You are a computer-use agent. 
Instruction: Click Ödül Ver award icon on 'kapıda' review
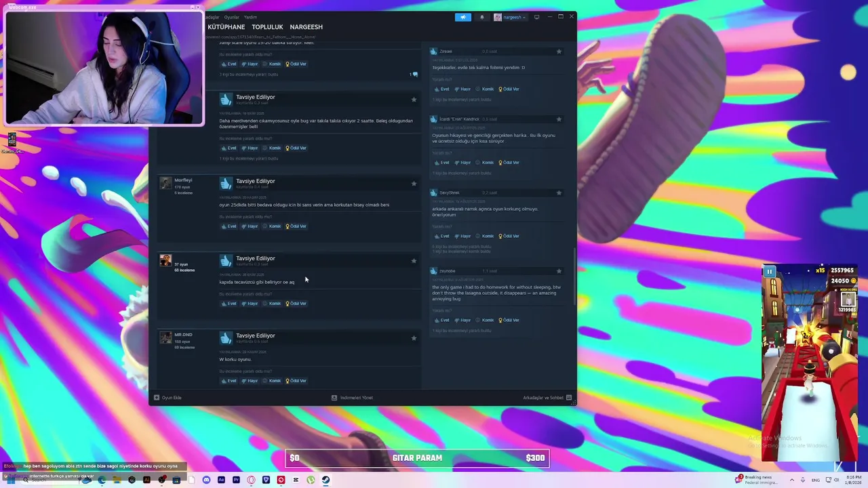point(288,304)
